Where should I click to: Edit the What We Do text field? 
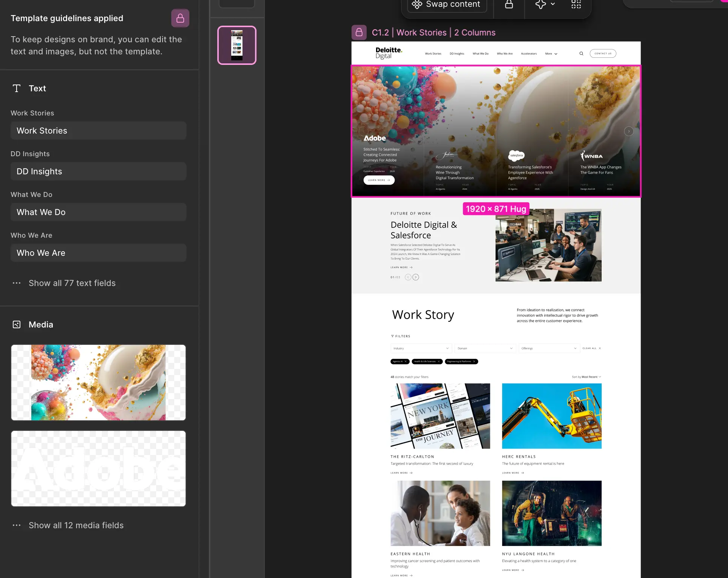coord(98,212)
